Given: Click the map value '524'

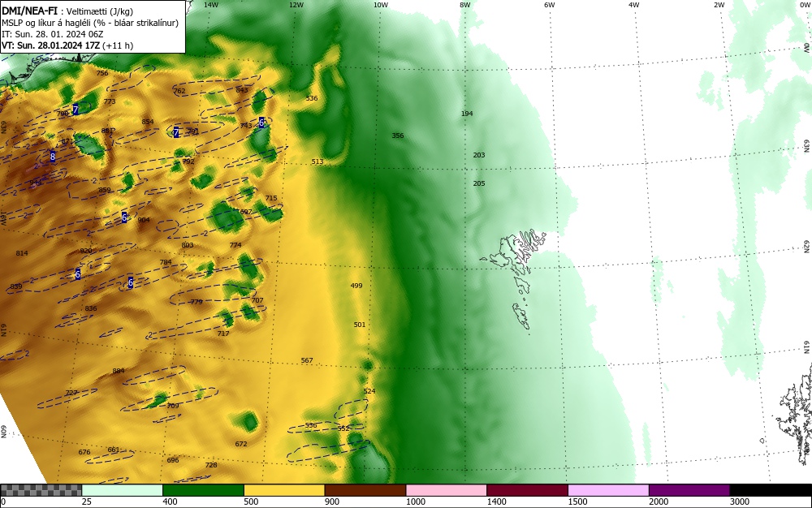Looking at the screenshot, I should pyautogui.click(x=369, y=391).
